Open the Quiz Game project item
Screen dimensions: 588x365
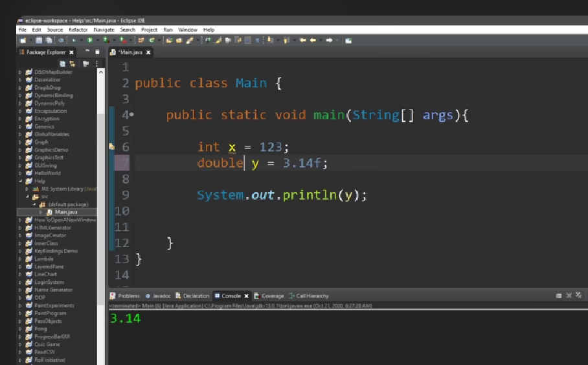coord(47,344)
